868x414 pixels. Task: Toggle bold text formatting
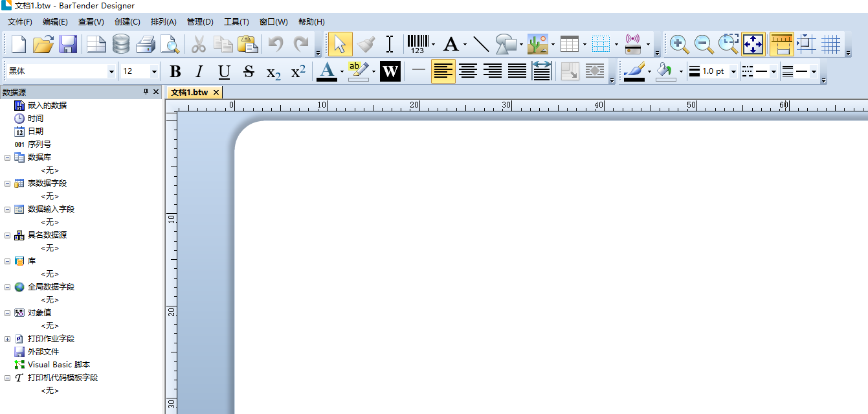(175, 71)
